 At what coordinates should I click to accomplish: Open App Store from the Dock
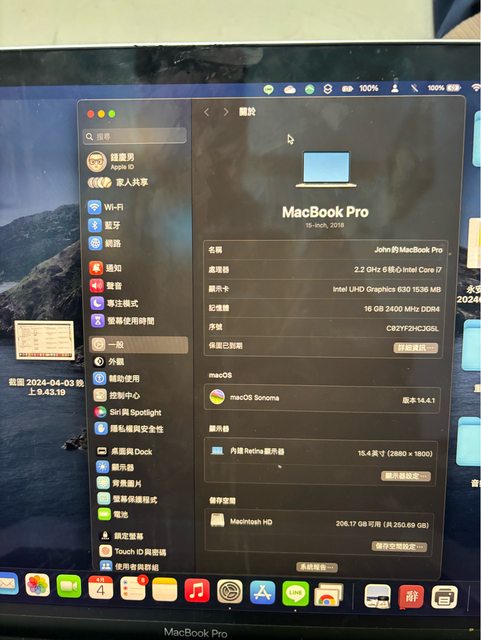point(262,592)
